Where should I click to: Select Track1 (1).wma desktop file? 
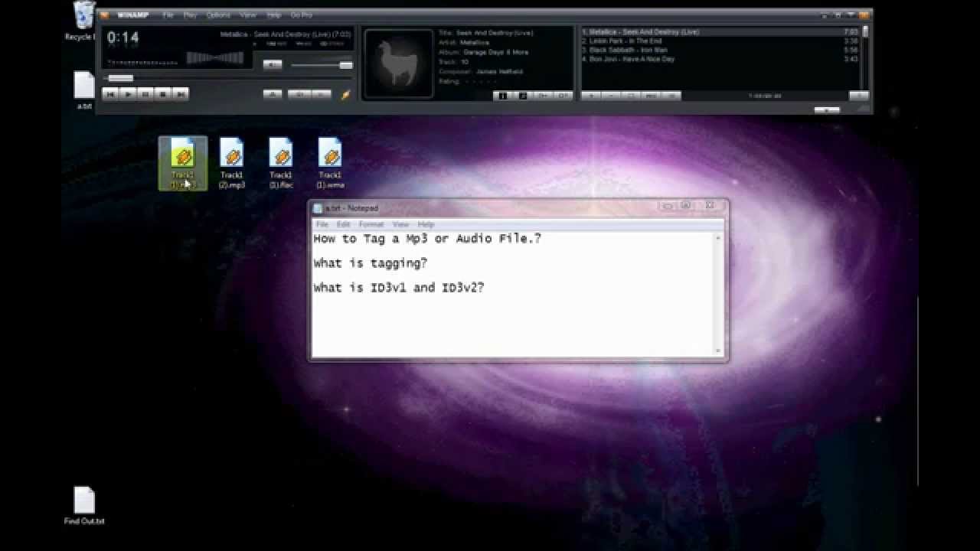pos(330,163)
